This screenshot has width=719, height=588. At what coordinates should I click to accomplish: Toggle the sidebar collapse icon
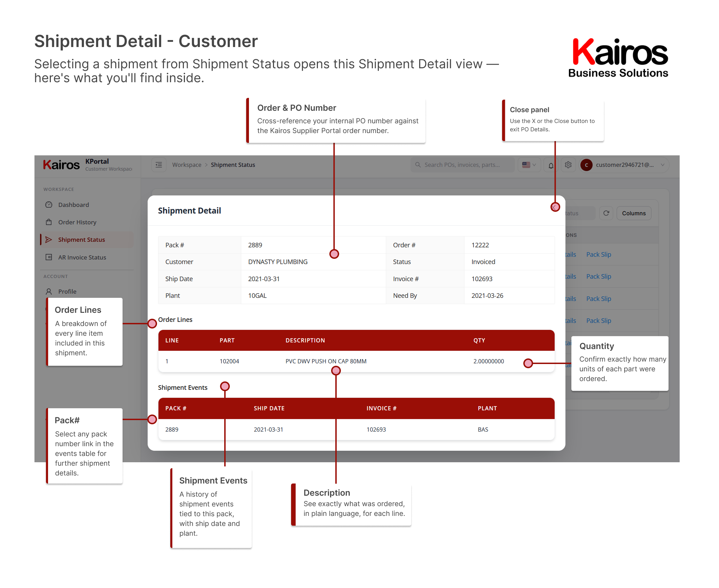click(x=159, y=165)
